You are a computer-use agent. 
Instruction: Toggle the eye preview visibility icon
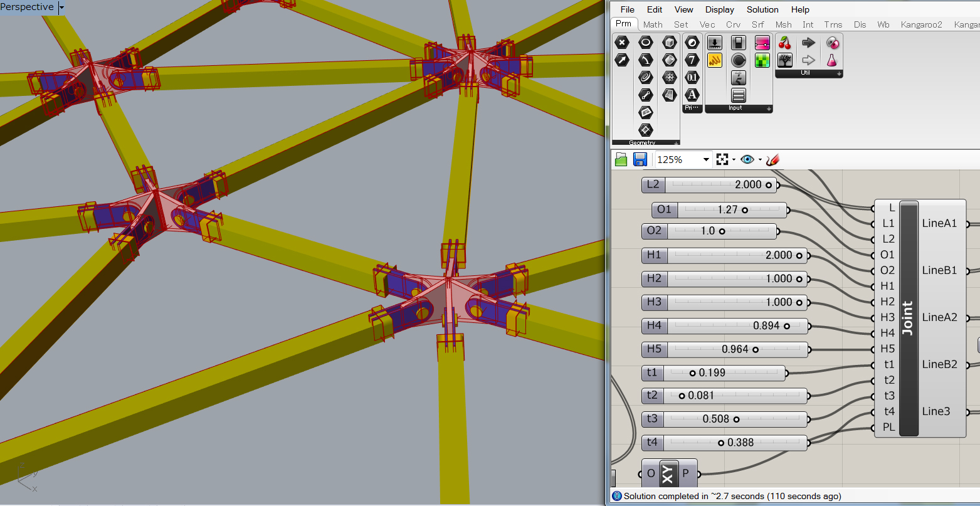click(x=747, y=159)
